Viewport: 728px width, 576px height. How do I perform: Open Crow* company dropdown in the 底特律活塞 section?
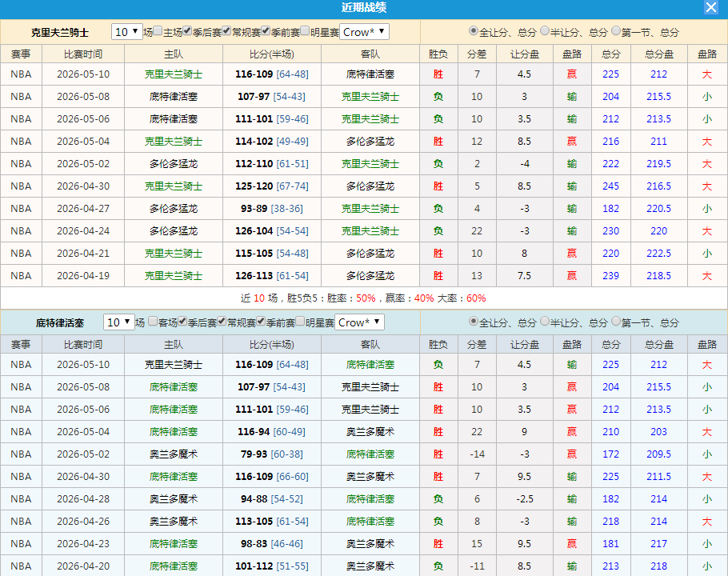point(359,322)
